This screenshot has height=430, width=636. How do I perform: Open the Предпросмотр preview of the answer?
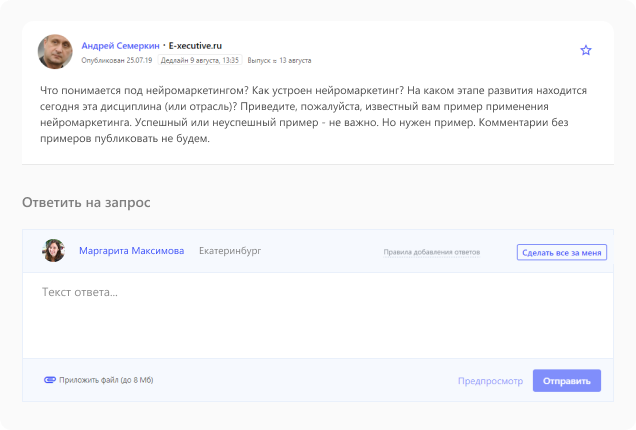click(490, 381)
